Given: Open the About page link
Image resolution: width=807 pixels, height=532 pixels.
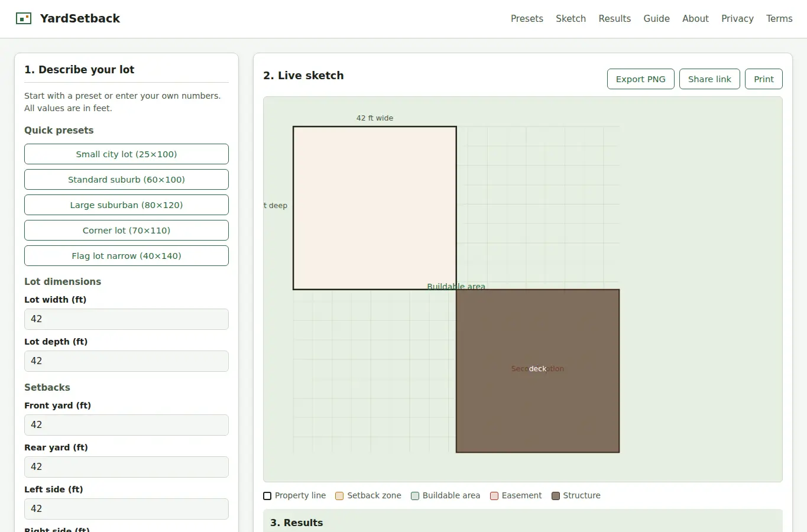Looking at the screenshot, I should point(695,18).
